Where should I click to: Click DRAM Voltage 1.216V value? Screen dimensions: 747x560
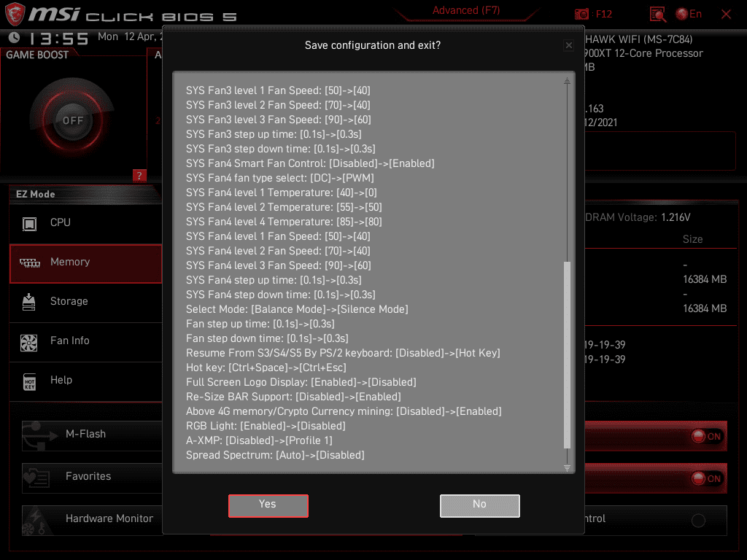tap(676, 217)
